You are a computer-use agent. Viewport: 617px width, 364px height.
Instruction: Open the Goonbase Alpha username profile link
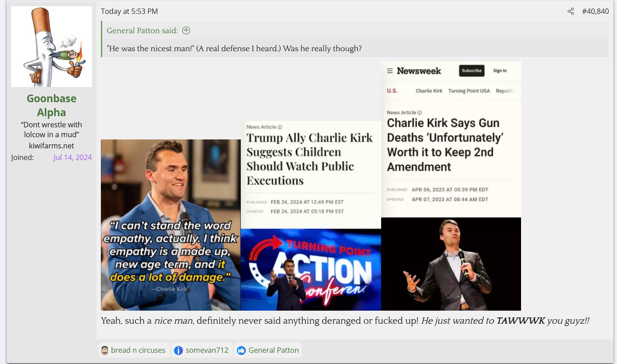point(52,105)
